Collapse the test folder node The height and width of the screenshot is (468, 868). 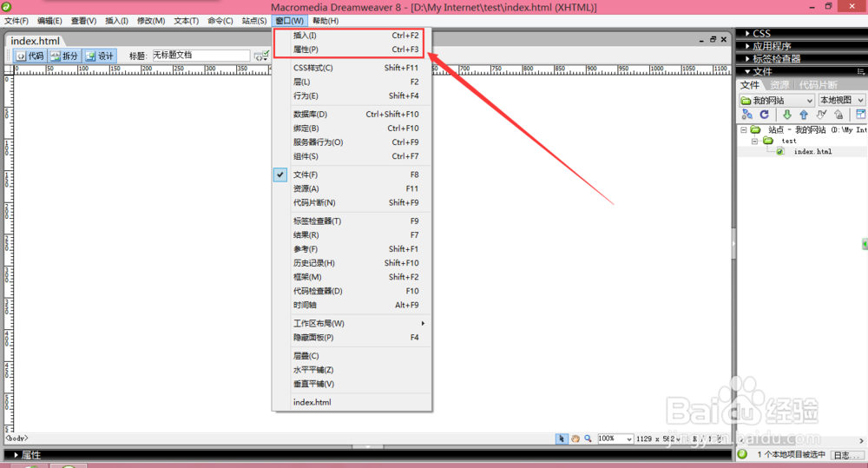754,141
